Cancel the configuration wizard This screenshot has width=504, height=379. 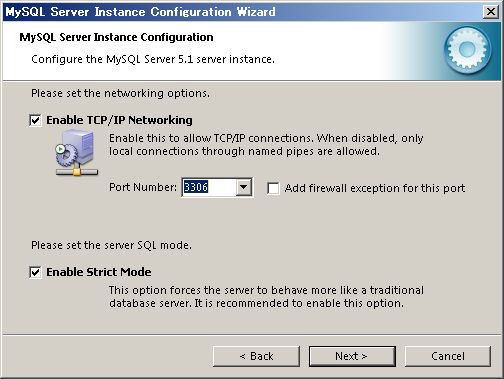448,356
